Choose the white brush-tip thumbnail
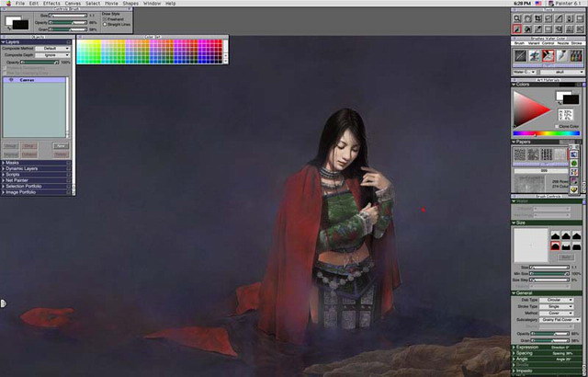The height and width of the screenshot is (377, 588). (x=561, y=55)
